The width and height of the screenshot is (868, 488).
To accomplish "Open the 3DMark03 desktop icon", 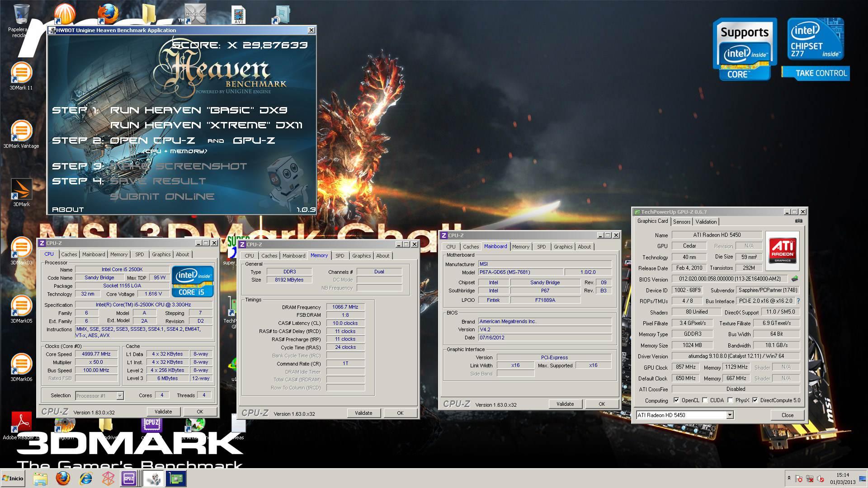I will click(x=21, y=251).
